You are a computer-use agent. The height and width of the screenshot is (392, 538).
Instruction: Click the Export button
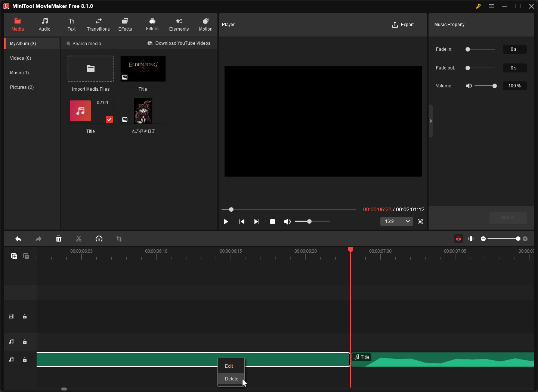click(403, 25)
